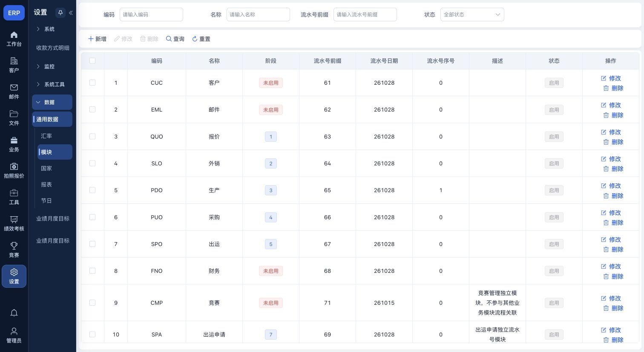Check the FNO 财务 row checkbox
Image resolution: width=644 pixels, height=352 pixels.
[x=92, y=271]
